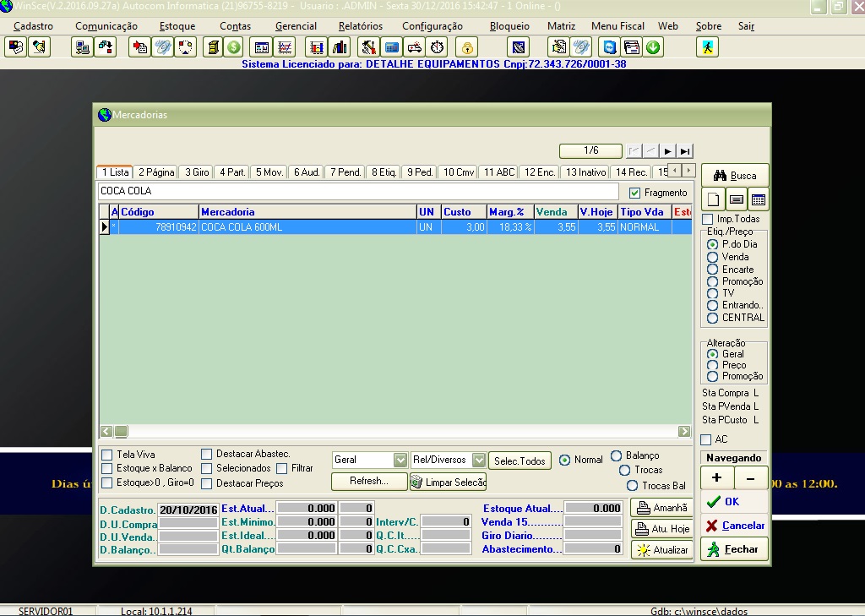
Task: Switch to the 11 ABC tab
Action: [x=498, y=172]
